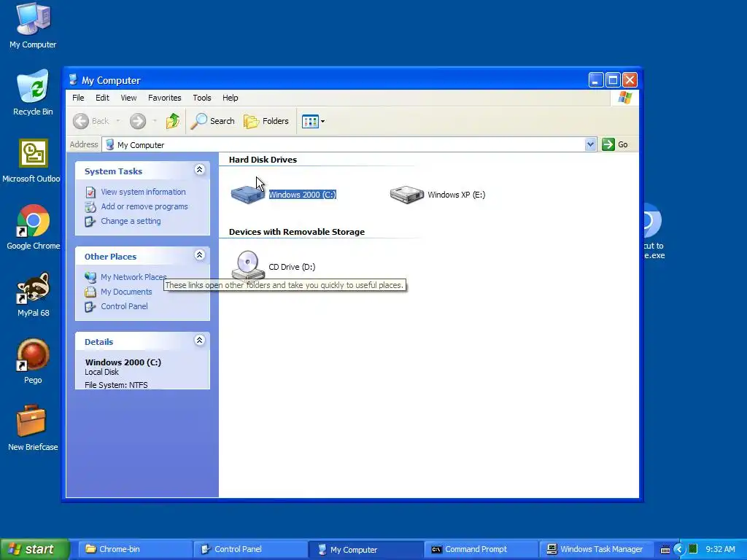Open the Help menu

(x=230, y=98)
